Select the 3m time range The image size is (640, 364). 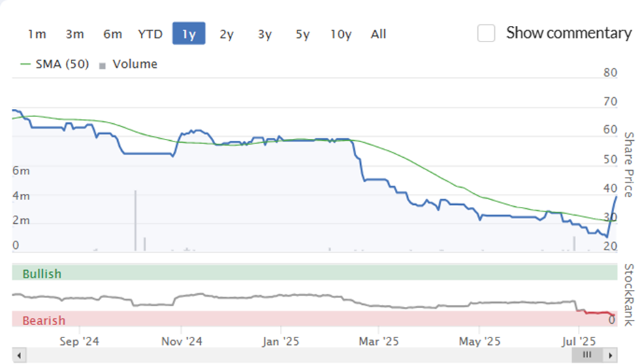pyautogui.click(x=75, y=34)
